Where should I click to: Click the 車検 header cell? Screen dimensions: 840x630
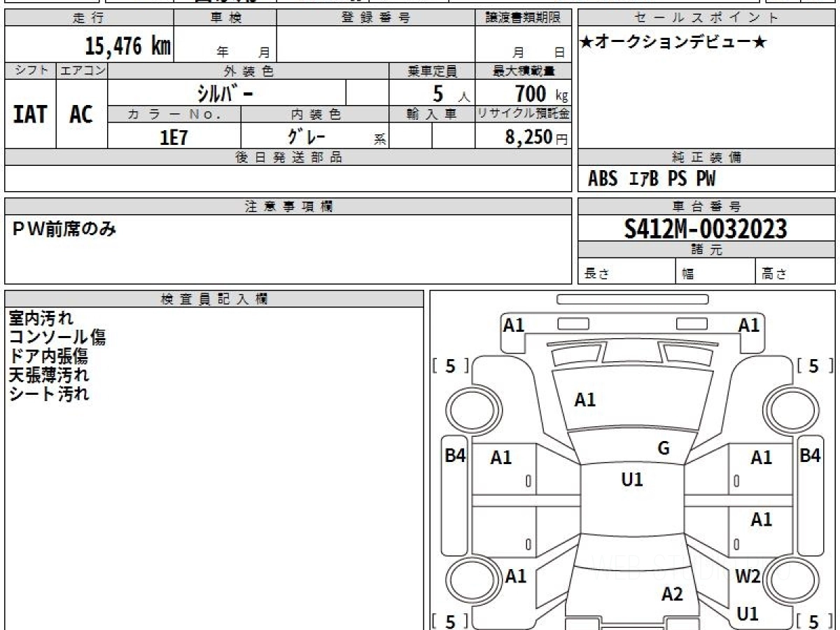[x=225, y=18]
